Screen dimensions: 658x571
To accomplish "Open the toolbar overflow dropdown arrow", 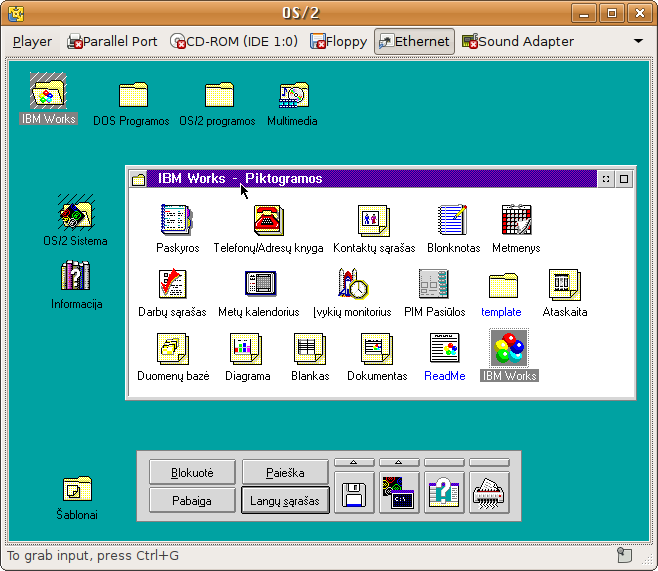I will point(638,41).
